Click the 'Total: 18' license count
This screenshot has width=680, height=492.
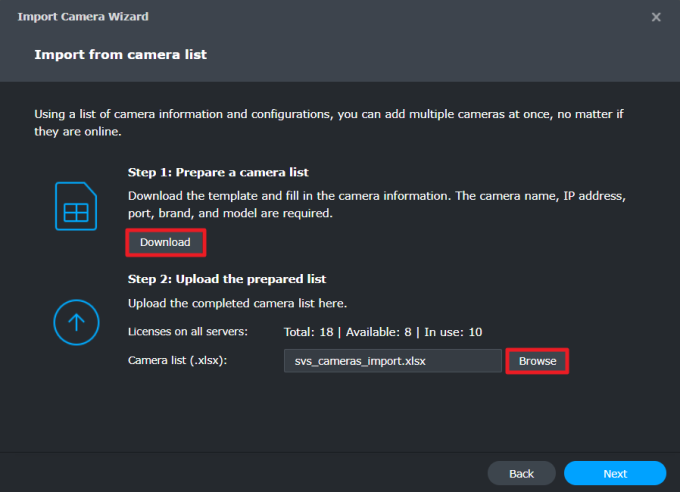[312, 331]
